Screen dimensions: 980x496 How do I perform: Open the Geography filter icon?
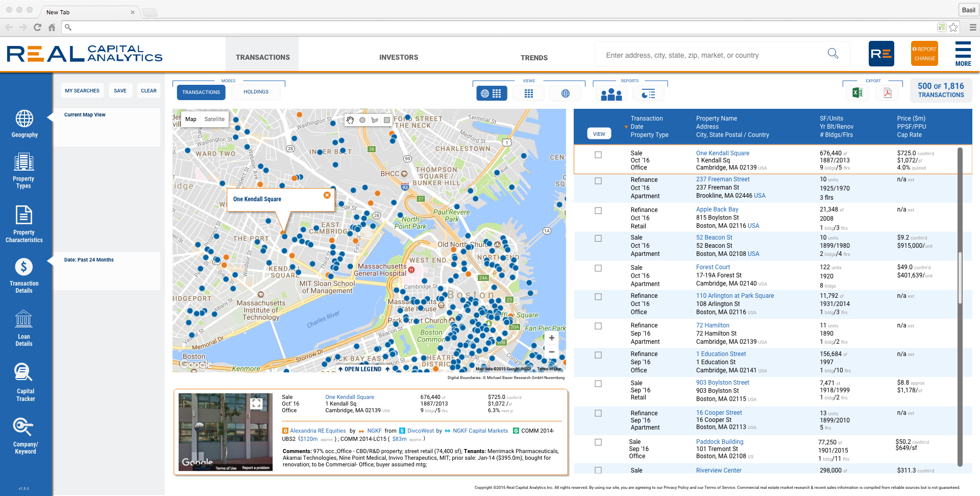pyautogui.click(x=24, y=119)
